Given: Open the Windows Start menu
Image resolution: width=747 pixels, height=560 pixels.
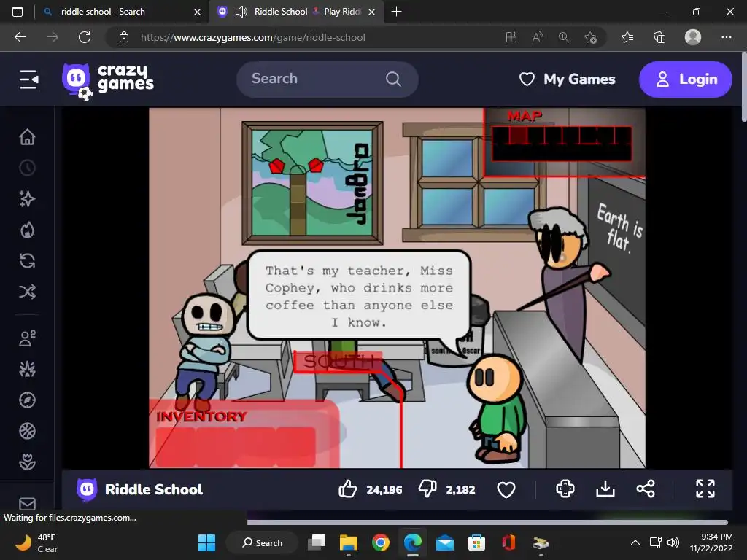Looking at the screenshot, I should (206, 542).
